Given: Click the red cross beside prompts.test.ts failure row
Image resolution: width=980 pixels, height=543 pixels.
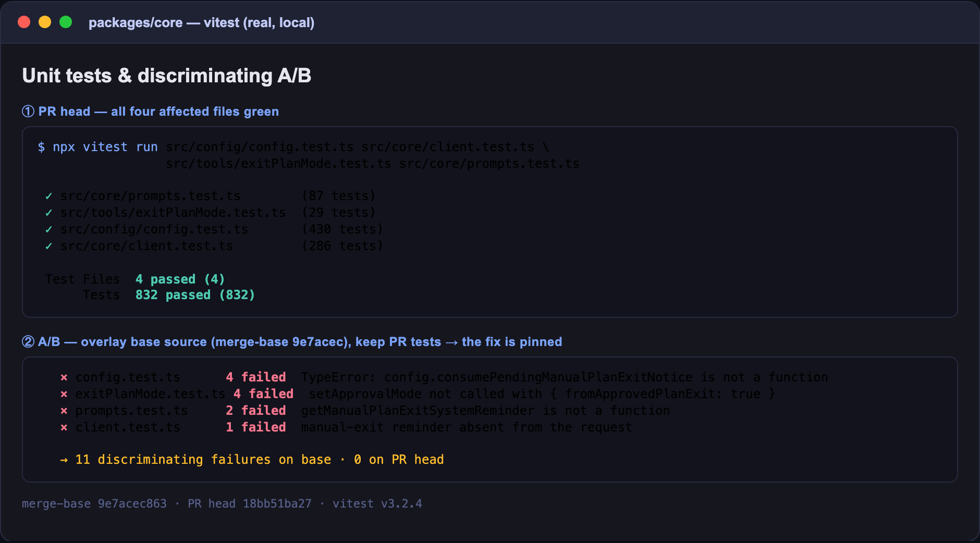Looking at the screenshot, I should click(64, 411).
